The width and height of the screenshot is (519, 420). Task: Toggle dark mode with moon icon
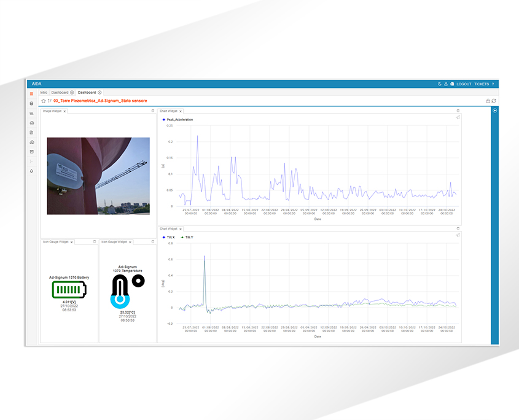(439, 84)
